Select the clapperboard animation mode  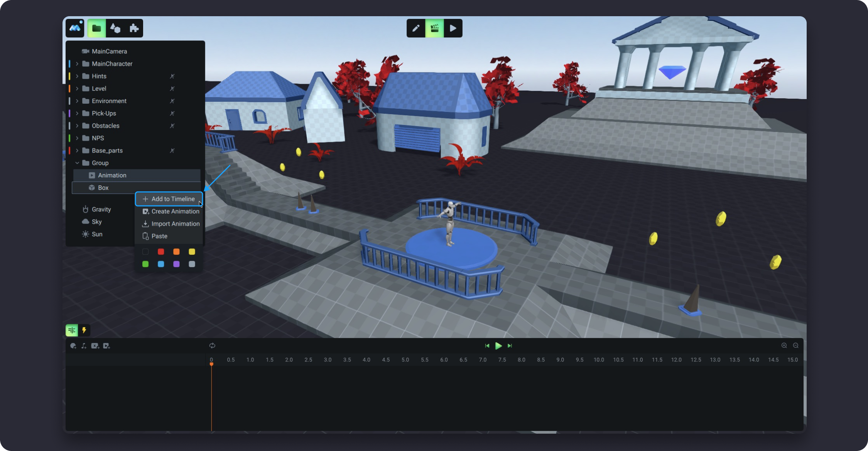[x=434, y=28]
